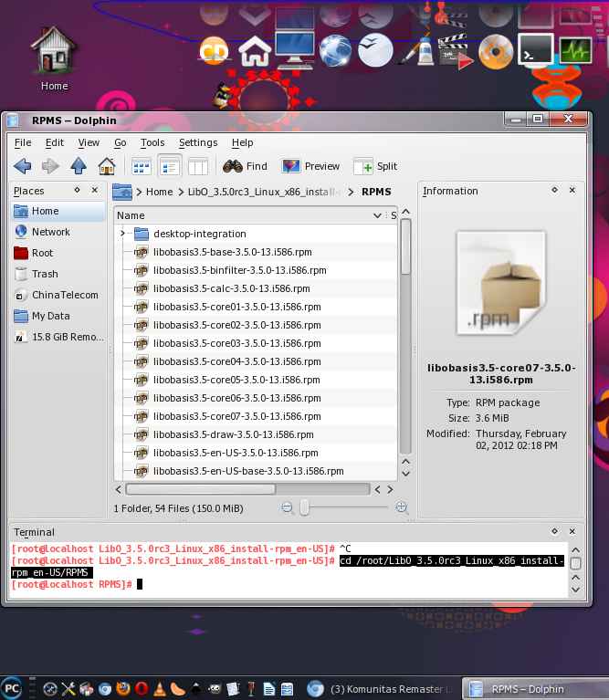Go back with the blue left arrow
Screen dimensions: 609x700
point(22,166)
